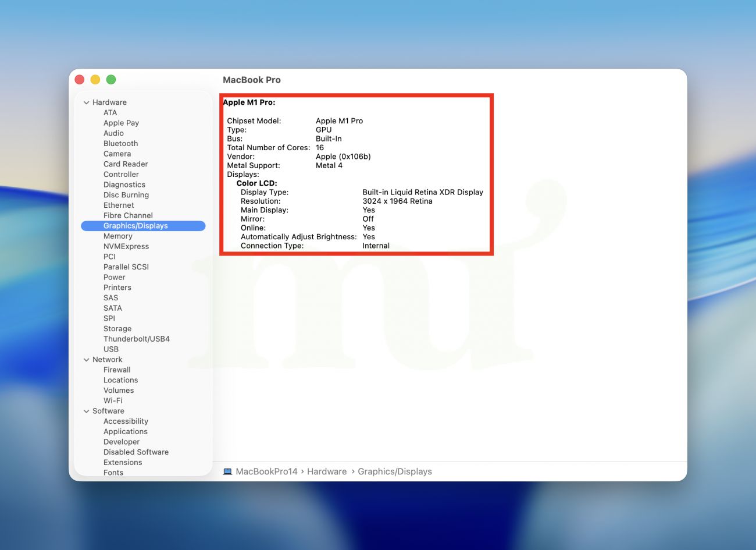Open the Memory hardware entry
This screenshot has width=756, height=550.
[x=118, y=236]
